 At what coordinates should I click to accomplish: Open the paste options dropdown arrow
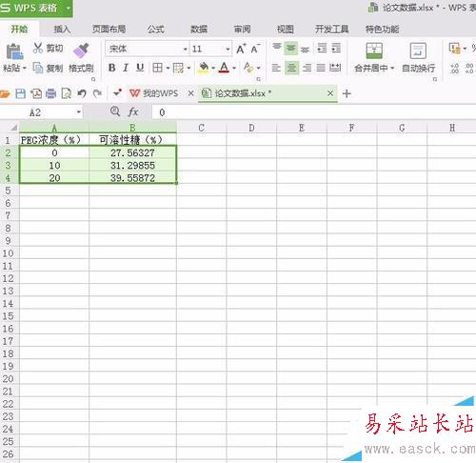click(x=24, y=68)
